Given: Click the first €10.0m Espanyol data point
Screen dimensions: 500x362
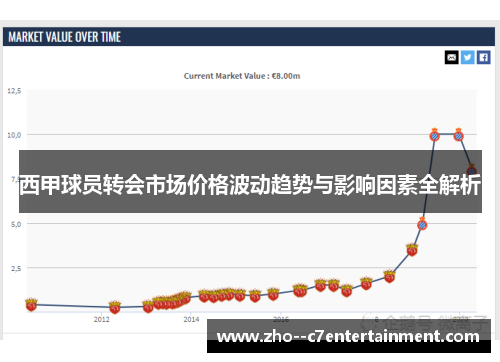Looking at the screenshot, I should click(x=434, y=135).
